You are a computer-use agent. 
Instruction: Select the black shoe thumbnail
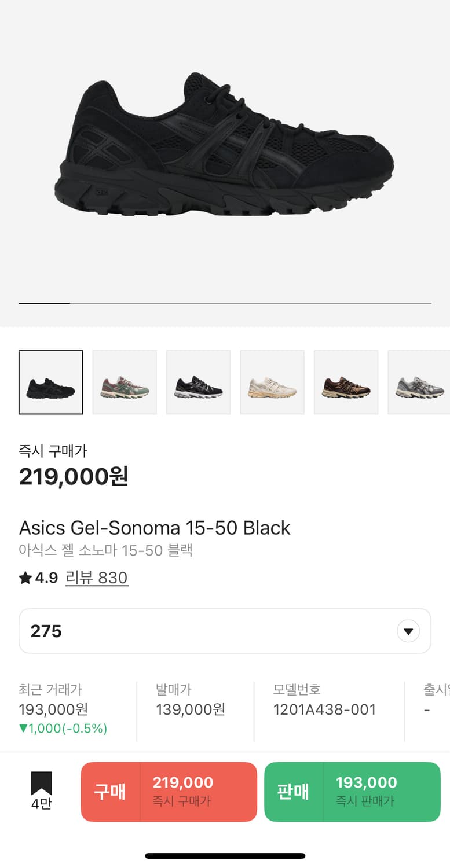(51, 382)
